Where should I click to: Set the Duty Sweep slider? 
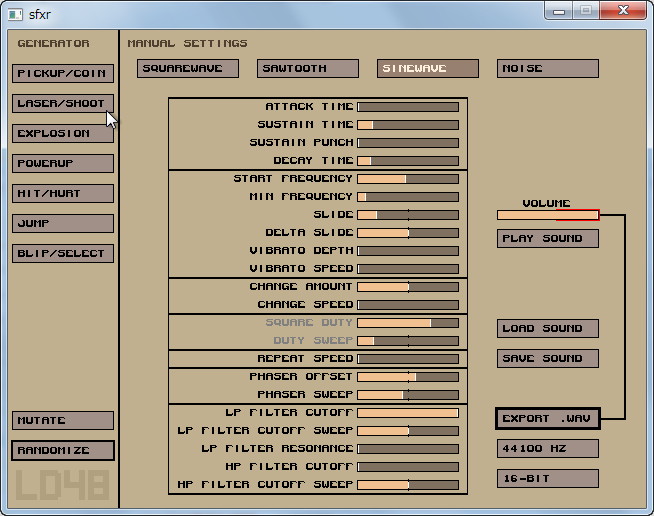tap(408, 341)
